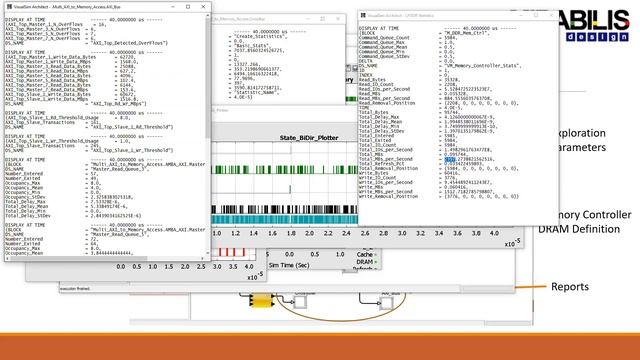Click the "M_DDR_Mem_Ctrl" block name value

tap(466, 33)
